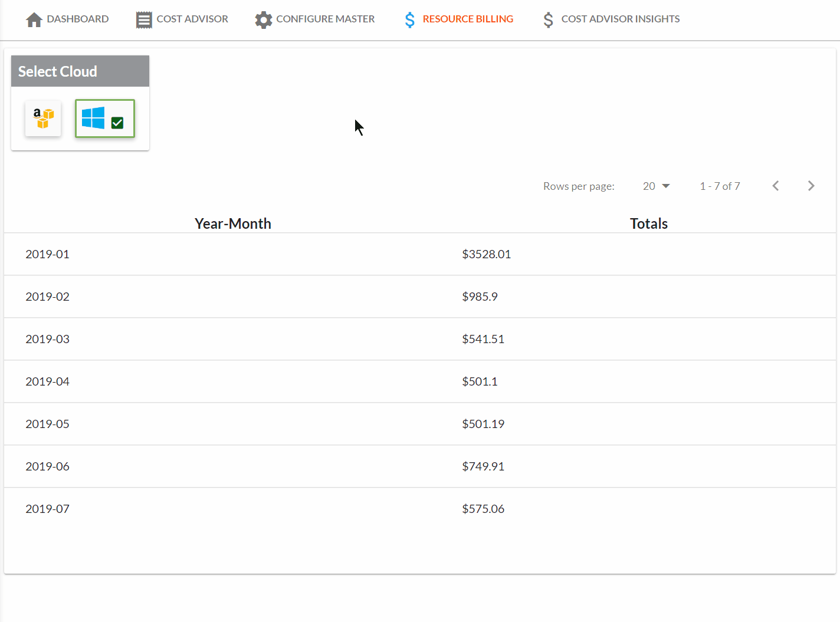
Task: Click the 'Rows per page:' label
Action: point(579,186)
